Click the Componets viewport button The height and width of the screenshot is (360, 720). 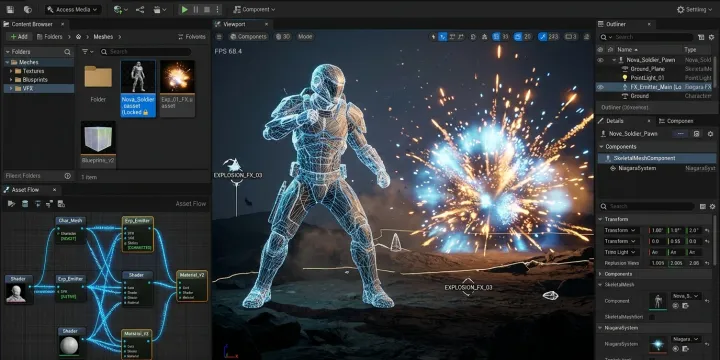coord(248,37)
